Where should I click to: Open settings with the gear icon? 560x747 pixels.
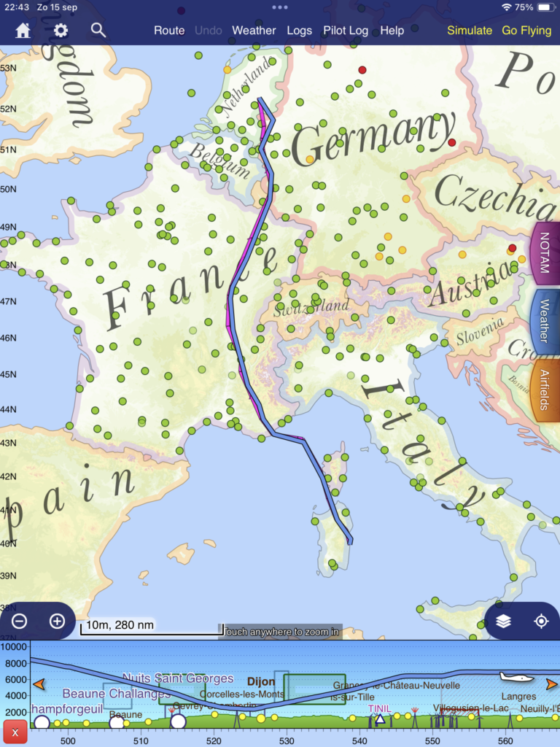point(61,31)
